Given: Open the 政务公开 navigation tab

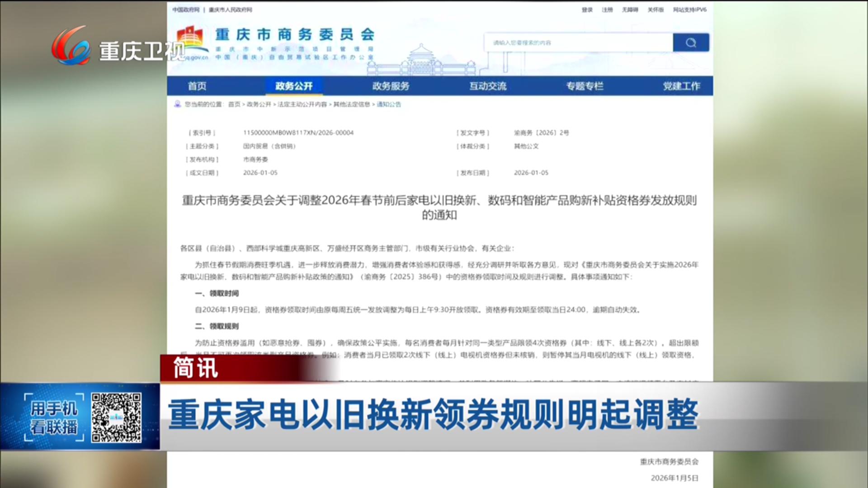Looking at the screenshot, I should coord(294,86).
